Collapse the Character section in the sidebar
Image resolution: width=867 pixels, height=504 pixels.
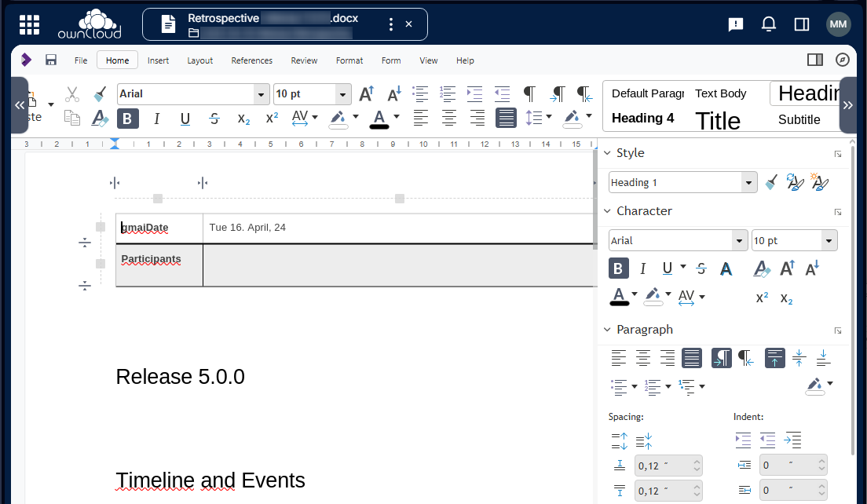coord(607,210)
